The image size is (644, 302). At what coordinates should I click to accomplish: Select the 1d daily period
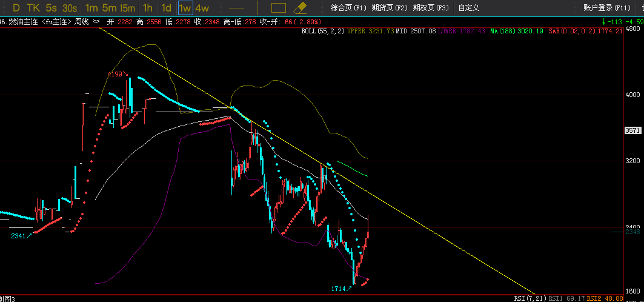click(x=167, y=8)
